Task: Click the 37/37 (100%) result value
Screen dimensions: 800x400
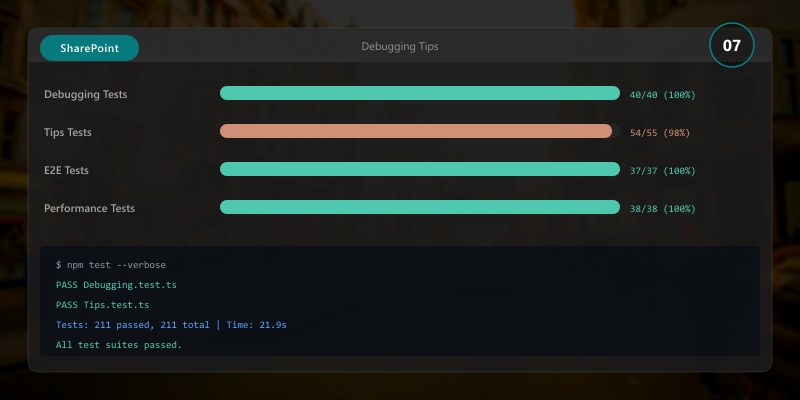Action: (662, 171)
